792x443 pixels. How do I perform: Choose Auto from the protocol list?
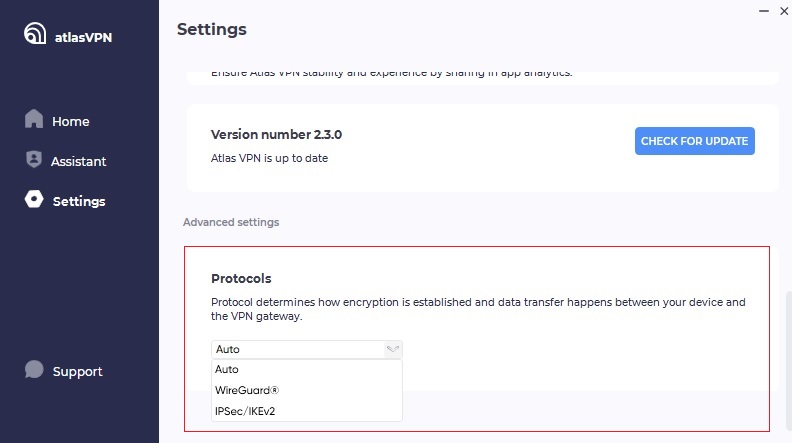(x=227, y=369)
